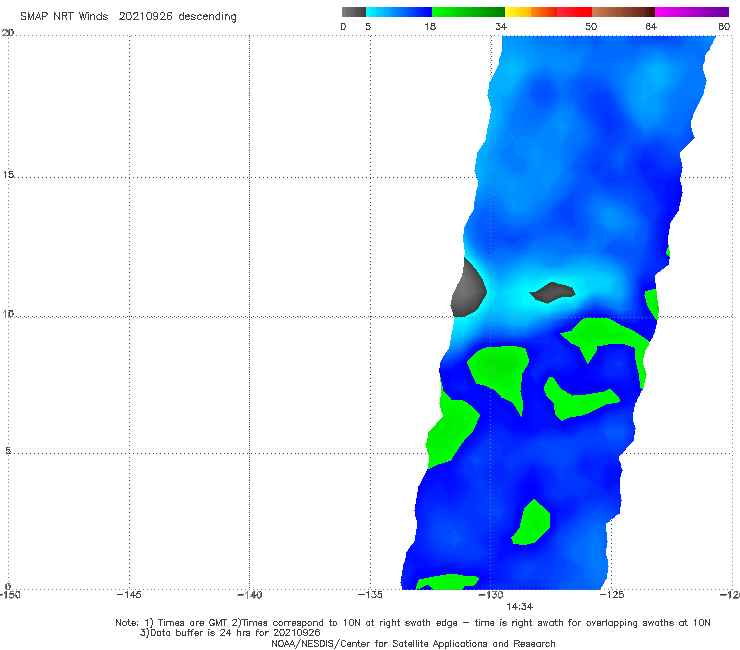Click the large gray low-wind patch on swath edge
This screenshot has width=740, height=650.
click(468, 289)
